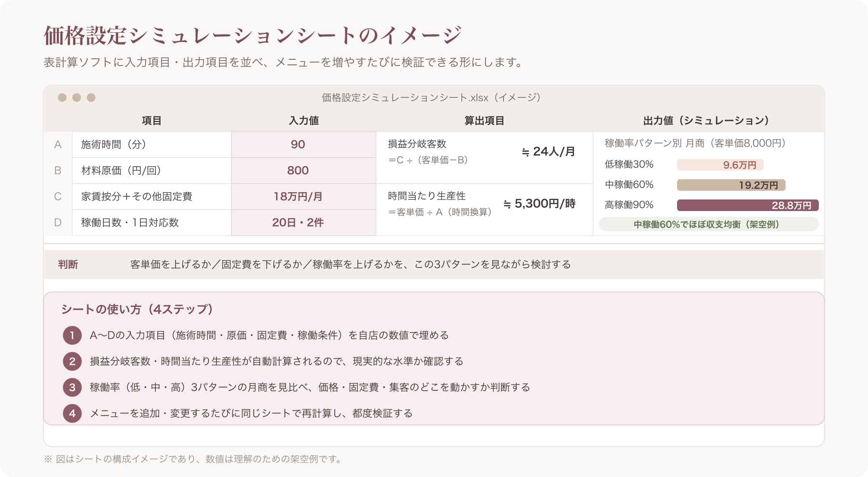Viewport: 868px width, 477px height.
Task: Click the 入力値 column header
Action: click(304, 120)
